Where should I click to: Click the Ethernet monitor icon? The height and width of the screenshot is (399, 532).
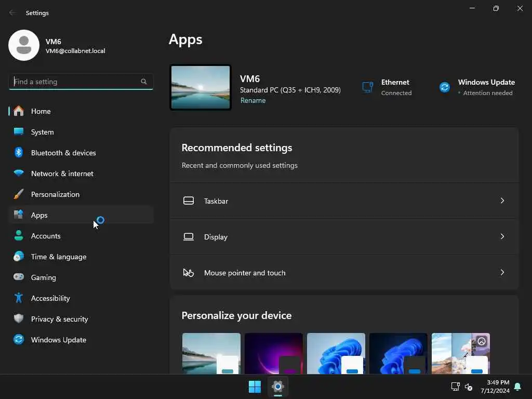point(368,87)
